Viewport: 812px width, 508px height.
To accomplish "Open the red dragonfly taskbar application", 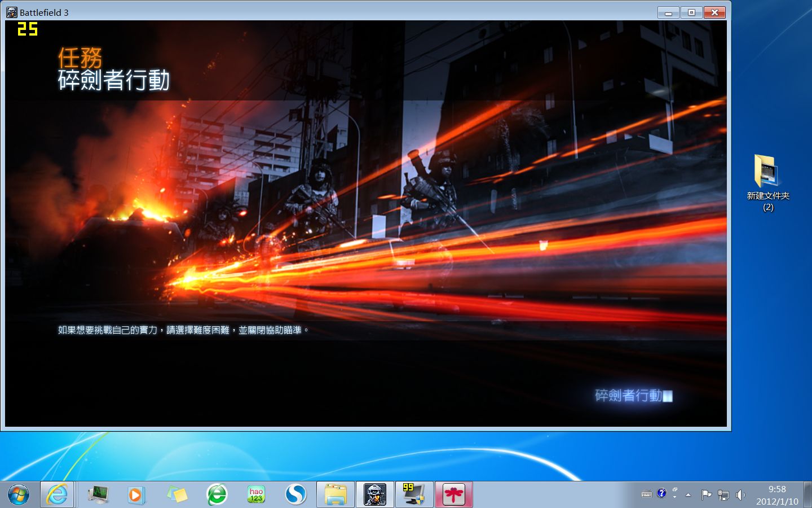I will (x=453, y=495).
